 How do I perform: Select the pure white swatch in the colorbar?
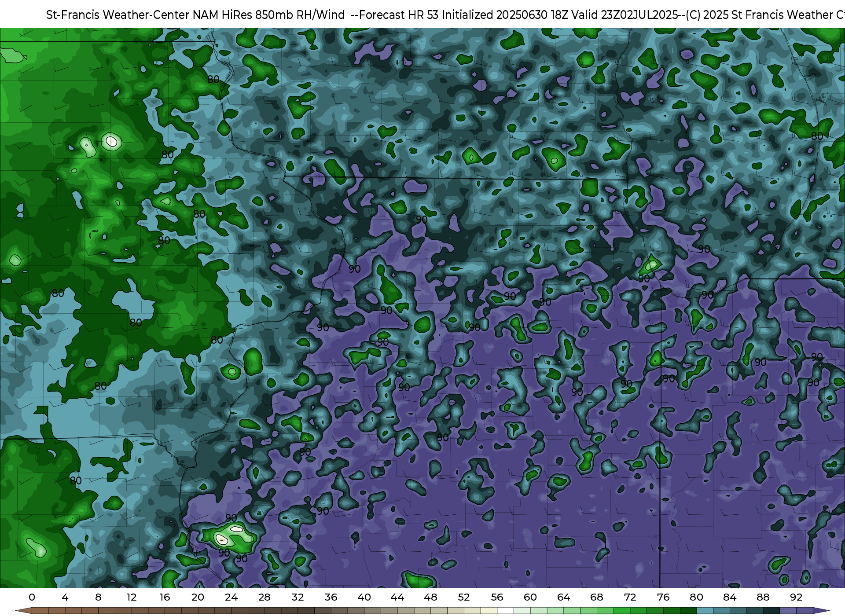505,611
